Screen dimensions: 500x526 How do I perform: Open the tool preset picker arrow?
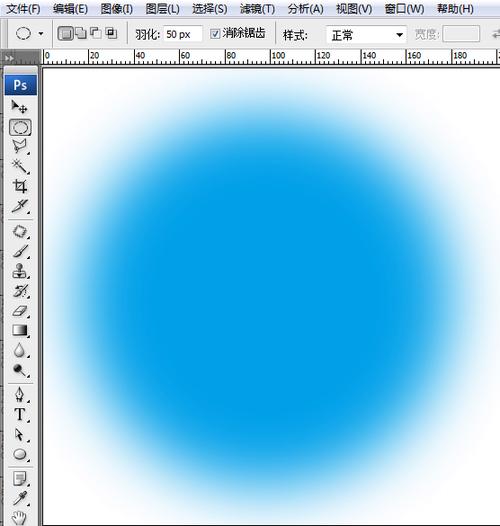coord(41,34)
